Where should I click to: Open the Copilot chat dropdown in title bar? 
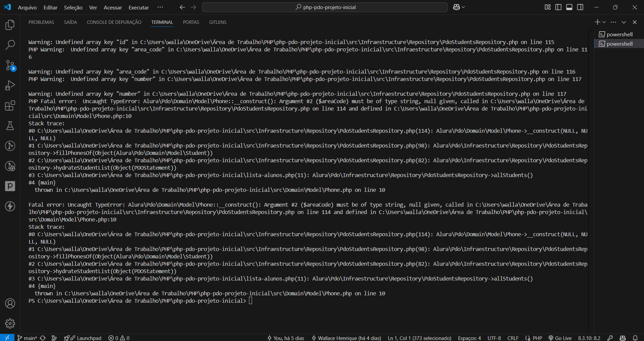pos(459,7)
